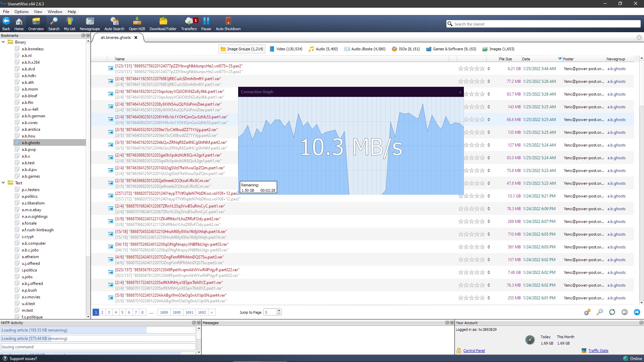This screenshot has width=644, height=362.
Task: Increase the Jump to Page spinner
Action: point(279,310)
